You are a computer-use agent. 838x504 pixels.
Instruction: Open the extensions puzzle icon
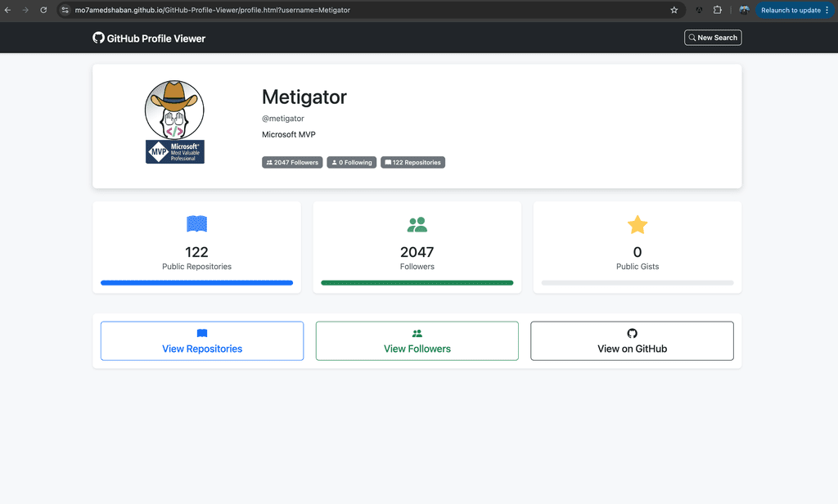click(x=717, y=10)
